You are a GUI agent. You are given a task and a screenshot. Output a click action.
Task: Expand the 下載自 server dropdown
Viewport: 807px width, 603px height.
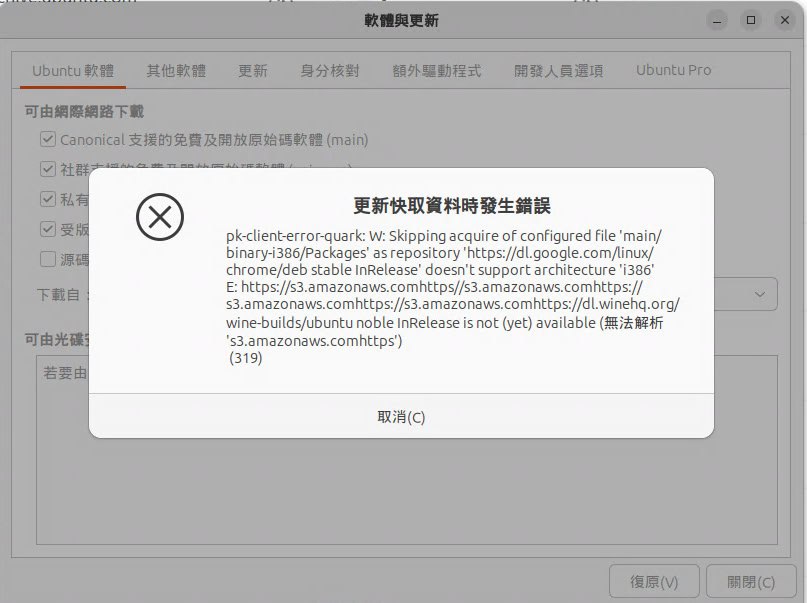760,294
